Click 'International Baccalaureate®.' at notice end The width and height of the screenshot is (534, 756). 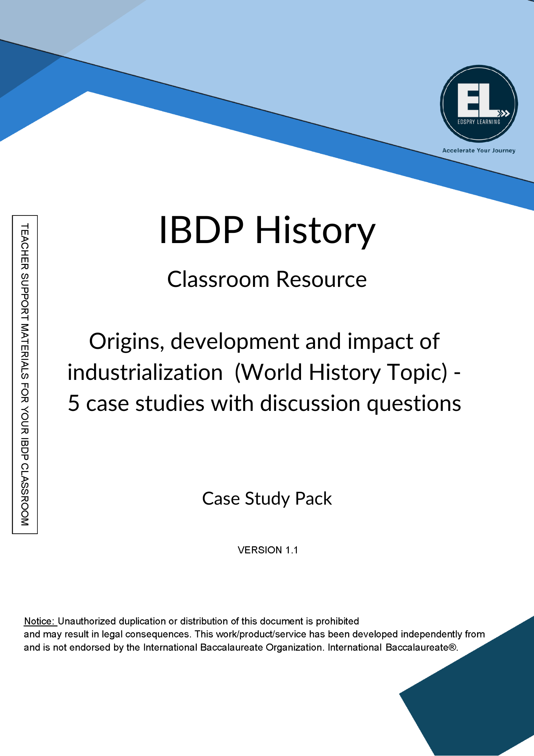[393, 648]
